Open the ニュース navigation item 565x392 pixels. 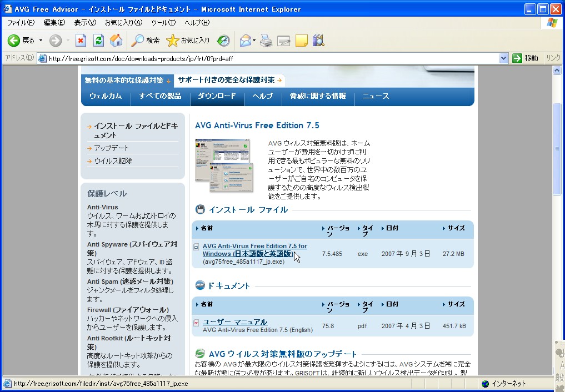point(376,96)
